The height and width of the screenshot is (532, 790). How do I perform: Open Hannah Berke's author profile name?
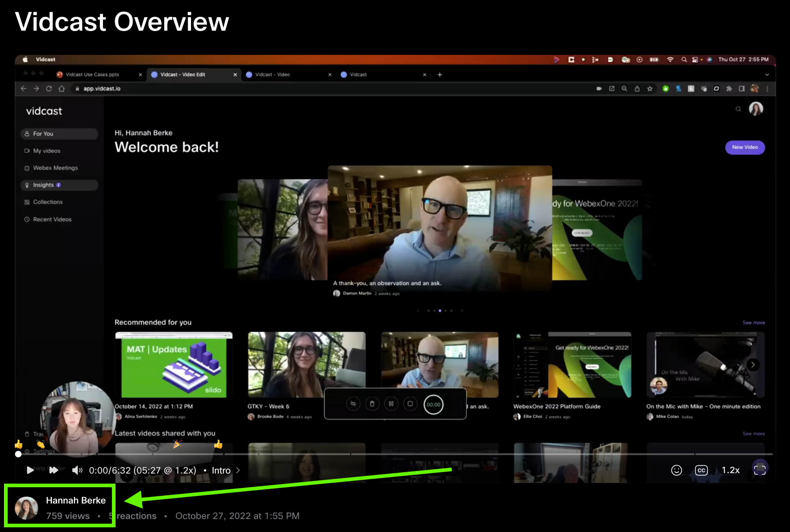(76, 500)
